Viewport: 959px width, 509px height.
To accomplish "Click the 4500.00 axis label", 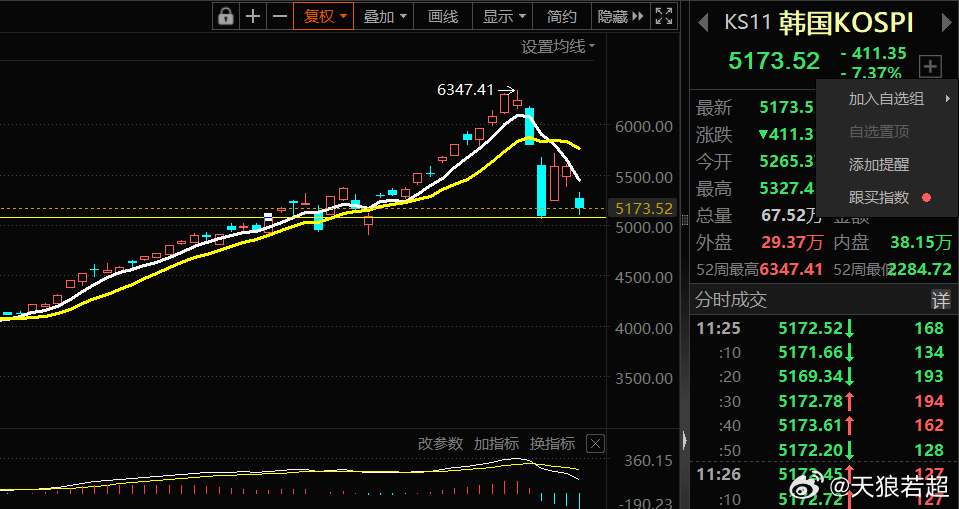I will click(643, 278).
